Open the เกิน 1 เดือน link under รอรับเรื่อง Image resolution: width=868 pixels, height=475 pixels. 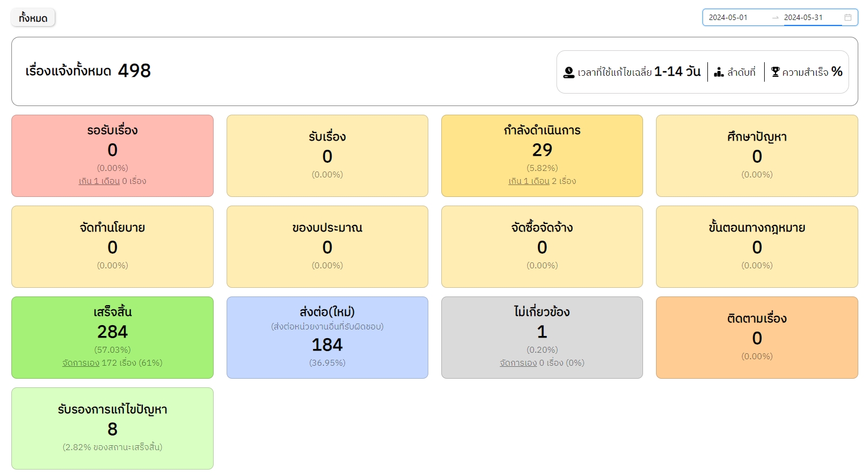[x=99, y=181]
